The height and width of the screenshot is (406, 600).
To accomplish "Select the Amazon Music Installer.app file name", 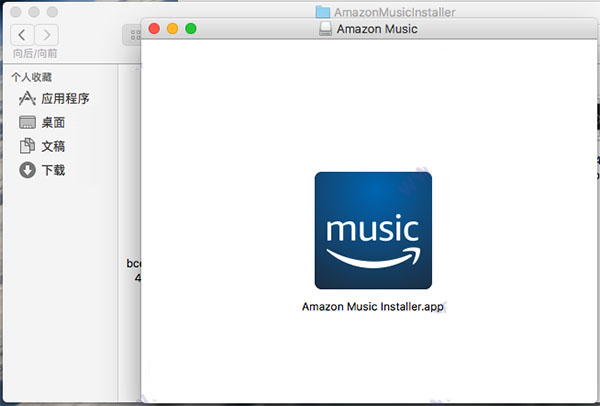I will (373, 307).
